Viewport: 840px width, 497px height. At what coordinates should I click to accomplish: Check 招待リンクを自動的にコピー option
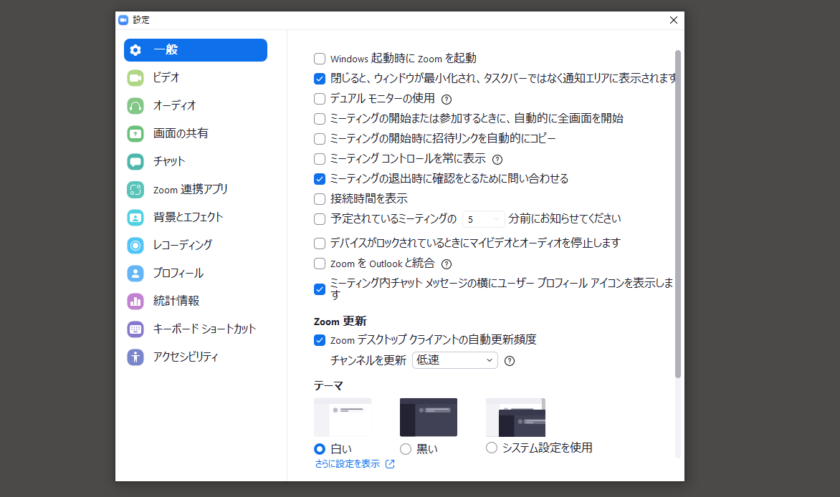tap(320, 139)
